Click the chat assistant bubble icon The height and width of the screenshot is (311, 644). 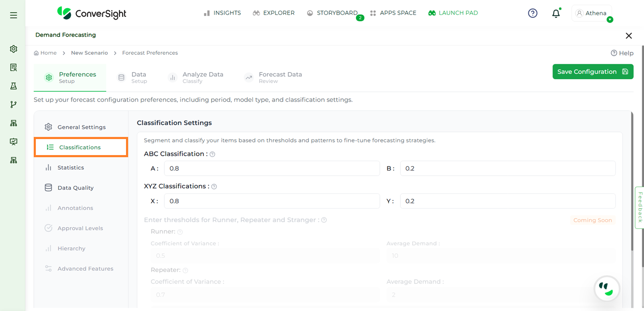coord(607,289)
